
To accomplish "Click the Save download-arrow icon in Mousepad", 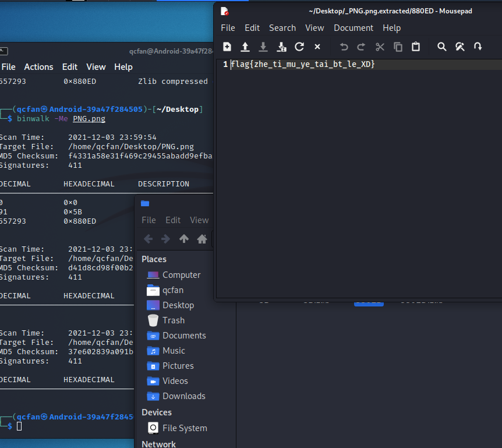I will 263,47.
